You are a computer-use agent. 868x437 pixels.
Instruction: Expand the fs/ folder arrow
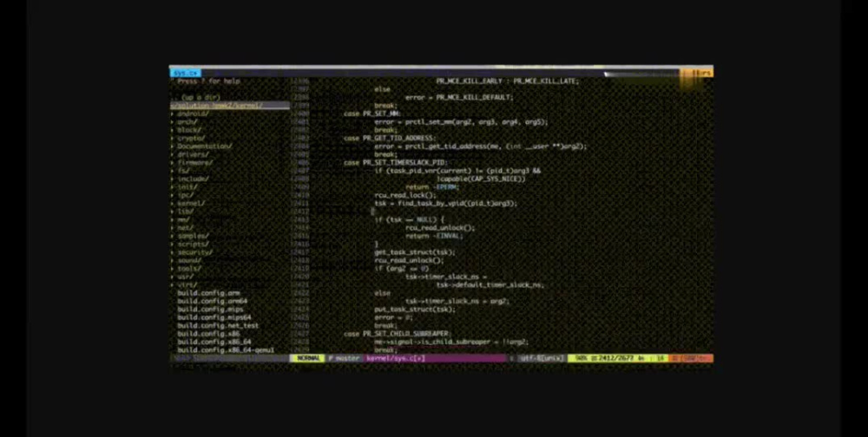click(x=172, y=171)
